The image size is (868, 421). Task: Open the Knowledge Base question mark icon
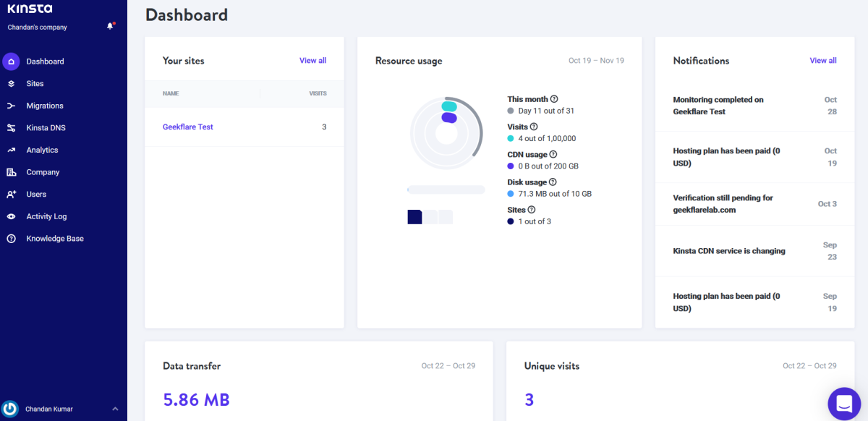(x=10, y=238)
